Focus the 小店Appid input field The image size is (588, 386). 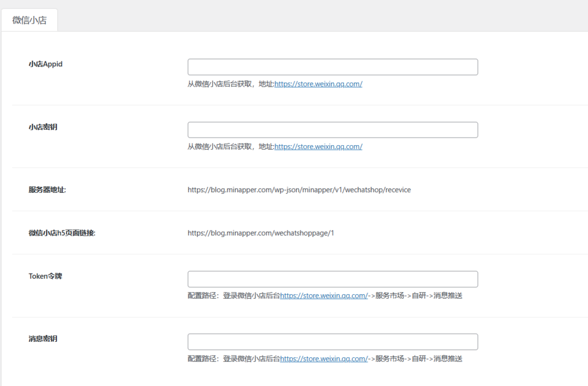click(332, 67)
